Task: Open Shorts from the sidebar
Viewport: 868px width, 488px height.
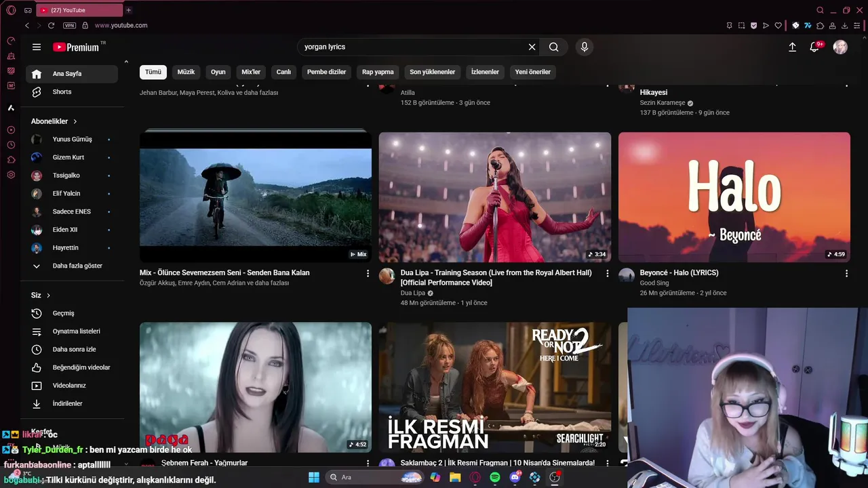Action: [x=72, y=92]
